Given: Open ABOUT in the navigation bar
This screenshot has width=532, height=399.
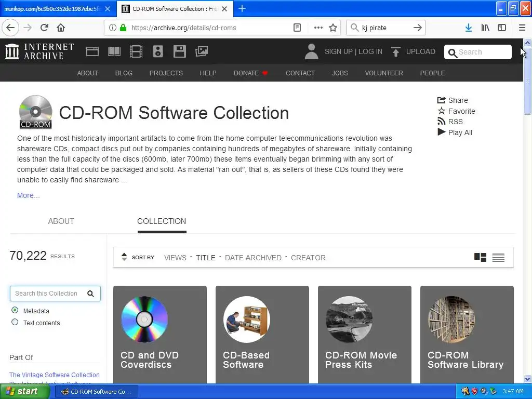Looking at the screenshot, I should pyautogui.click(x=87, y=73).
